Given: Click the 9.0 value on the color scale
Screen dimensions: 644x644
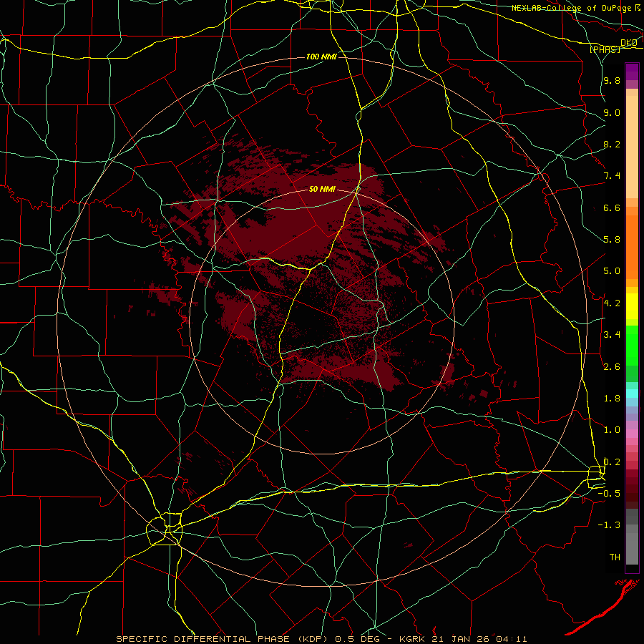Looking at the screenshot, I should click(x=612, y=112).
